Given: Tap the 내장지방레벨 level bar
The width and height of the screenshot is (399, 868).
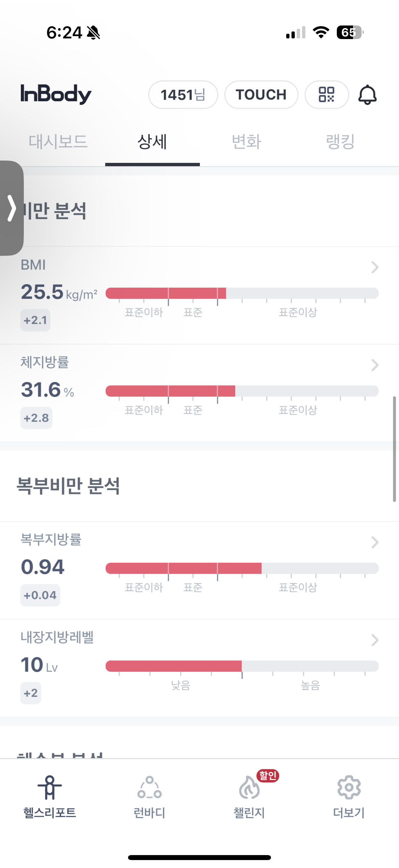Looking at the screenshot, I should [x=242, y=666].
